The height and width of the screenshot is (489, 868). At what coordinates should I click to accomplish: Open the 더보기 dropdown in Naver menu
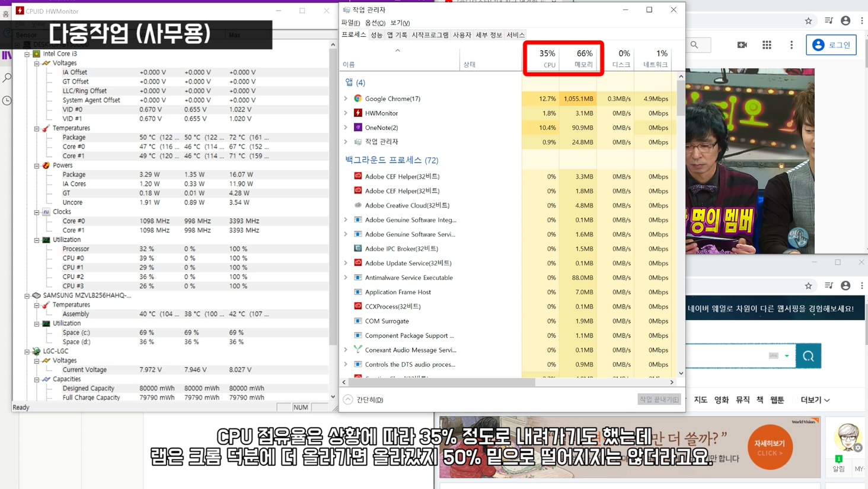coord(815,400)
